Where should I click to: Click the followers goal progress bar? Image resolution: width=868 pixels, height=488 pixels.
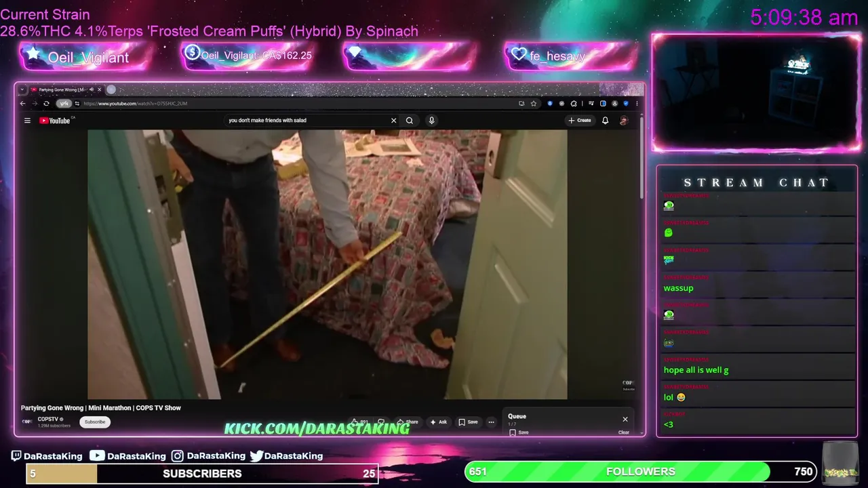coord(640,472)
